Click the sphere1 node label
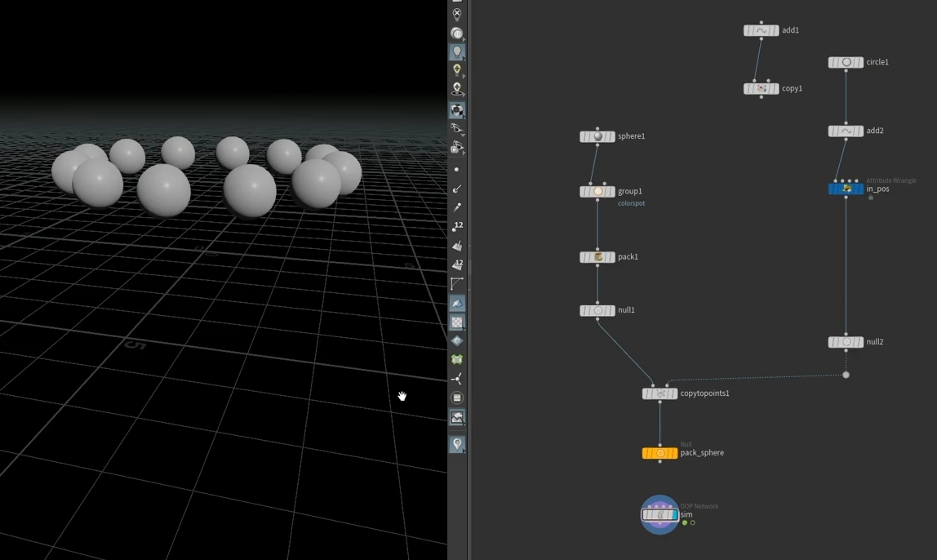The height and width of the screenshot is (560, 937). [631, 136]
